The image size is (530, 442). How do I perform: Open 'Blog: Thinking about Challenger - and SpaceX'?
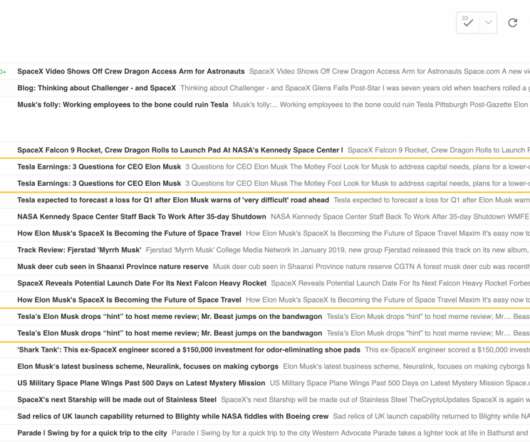point(265,88)
